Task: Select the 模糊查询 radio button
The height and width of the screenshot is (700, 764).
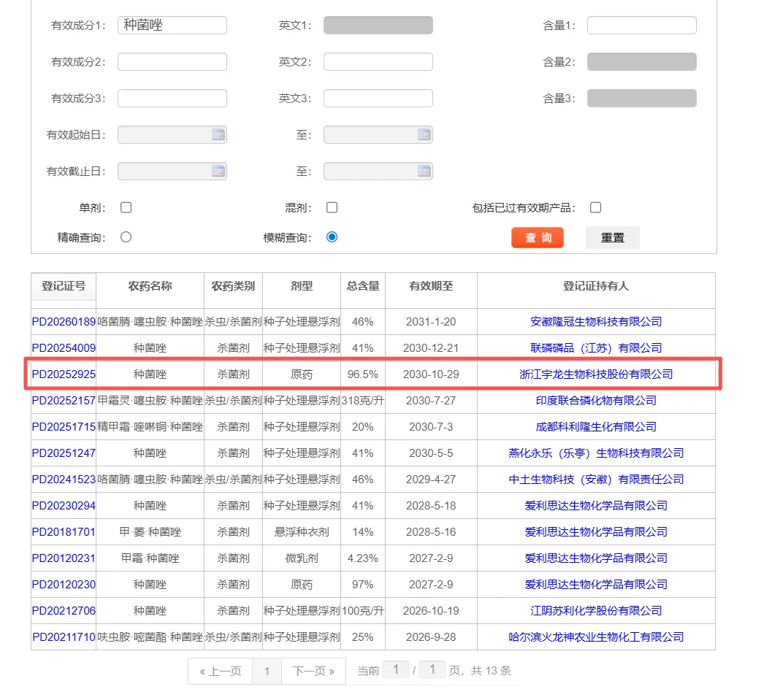Action: tap(332, 236)
